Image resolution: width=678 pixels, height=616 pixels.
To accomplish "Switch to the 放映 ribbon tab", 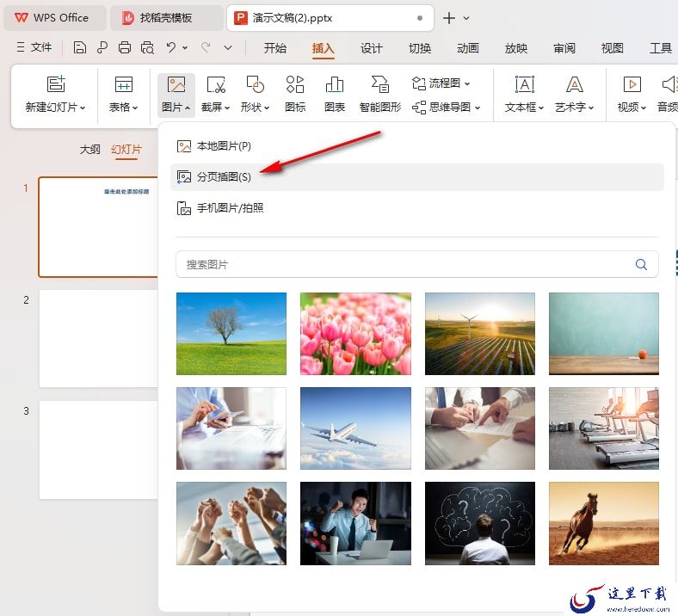I will (x=516, y=48).
